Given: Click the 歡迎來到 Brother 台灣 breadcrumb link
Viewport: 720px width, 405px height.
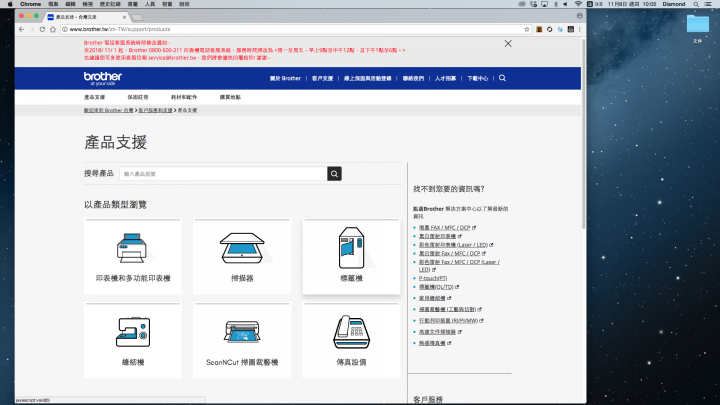Looking at the screenshot, I should tap(108, 110).
